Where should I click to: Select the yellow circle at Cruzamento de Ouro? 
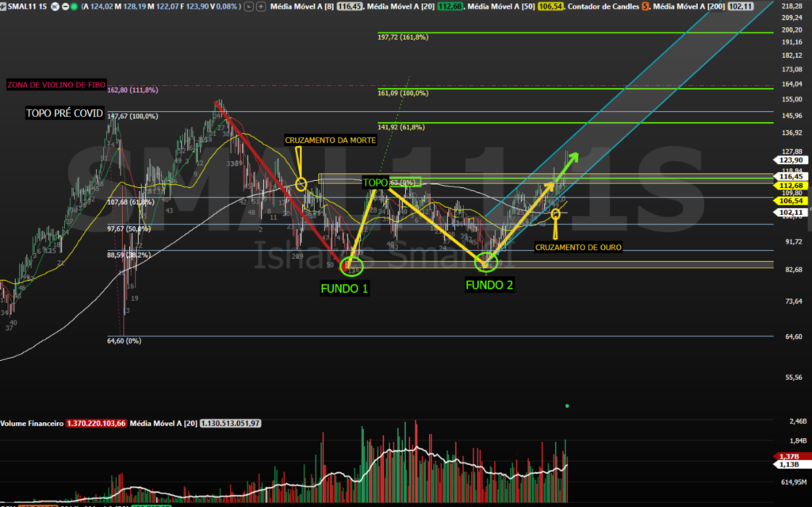[556, 213]
